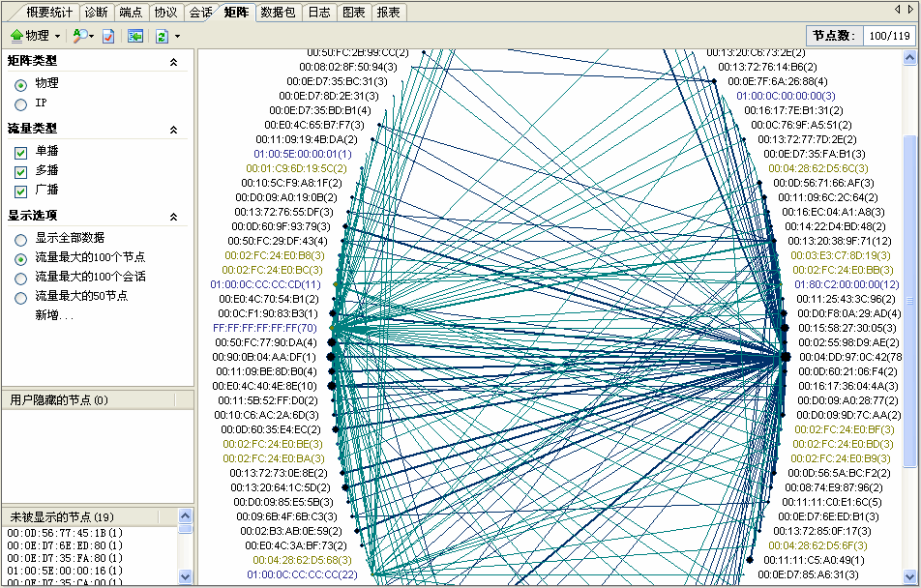Open the refresh icon dropdown arrow
Image resolution: width=921 pixels, height=588 pixels.
[176, 36]
